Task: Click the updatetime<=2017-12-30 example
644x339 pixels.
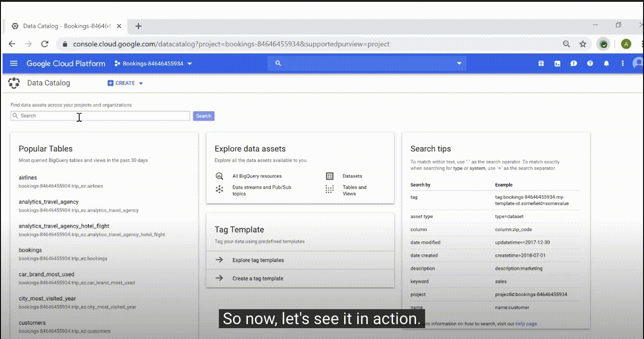Action: click(x=522, y=243)
